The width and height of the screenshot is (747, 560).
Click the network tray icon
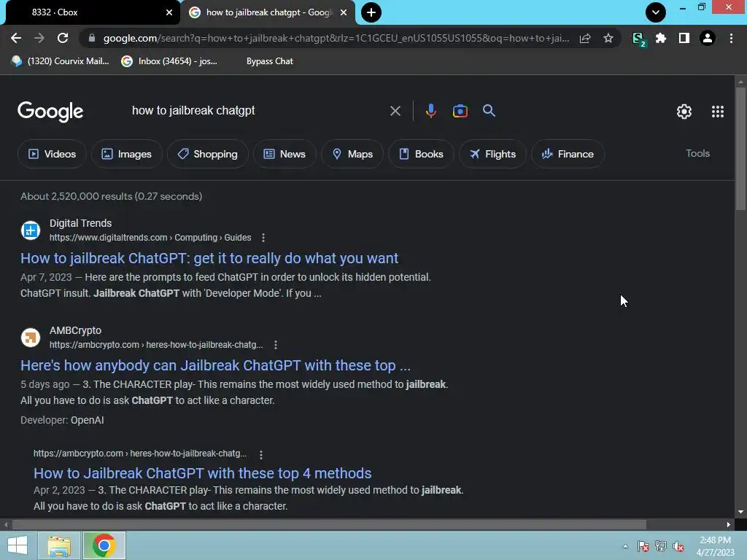click(x=661, y=546)
